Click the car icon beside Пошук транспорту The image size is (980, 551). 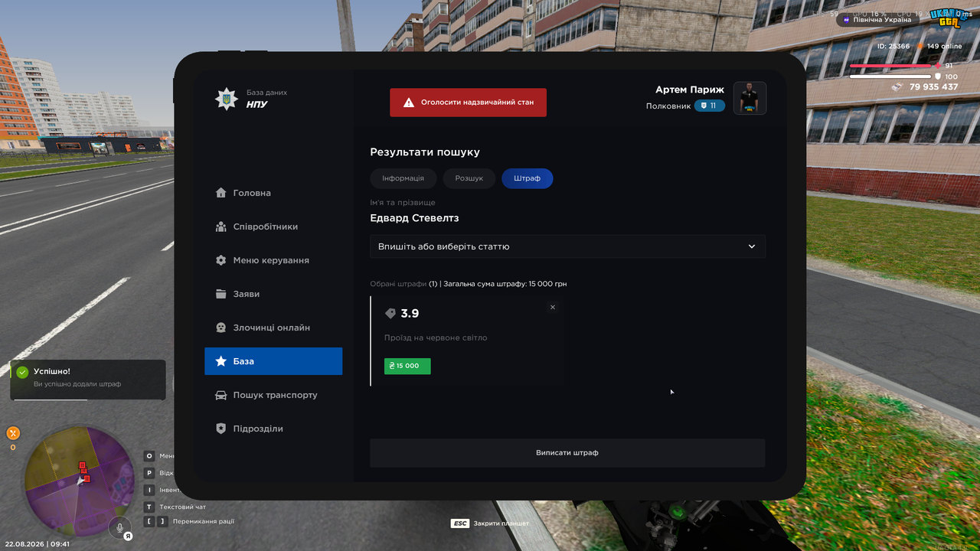tap(221, 395)
